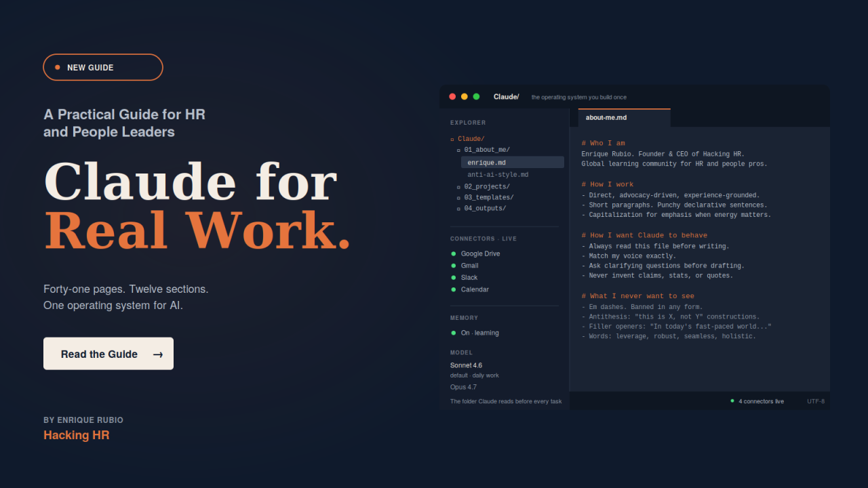
Task: Click the NEW GUIDE badge label
Action: 90,68
